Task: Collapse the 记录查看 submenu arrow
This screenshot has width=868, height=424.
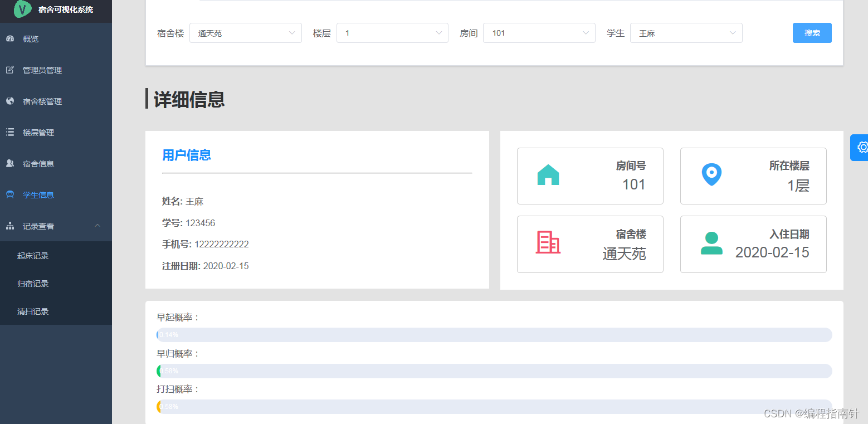Action: 97,226
